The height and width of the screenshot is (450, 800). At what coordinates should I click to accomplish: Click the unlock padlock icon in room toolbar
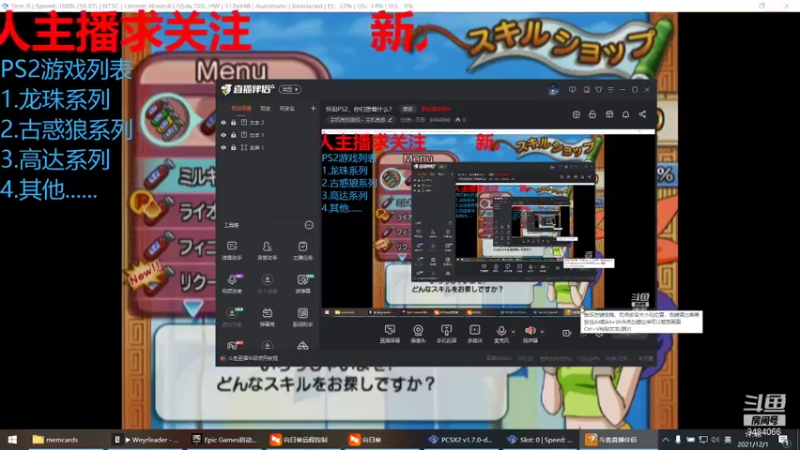[x=592, y=114]
